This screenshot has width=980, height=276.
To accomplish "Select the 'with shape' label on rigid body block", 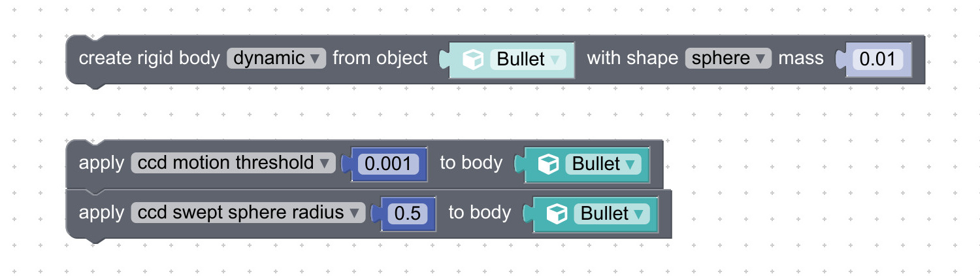I will (632, 58).
